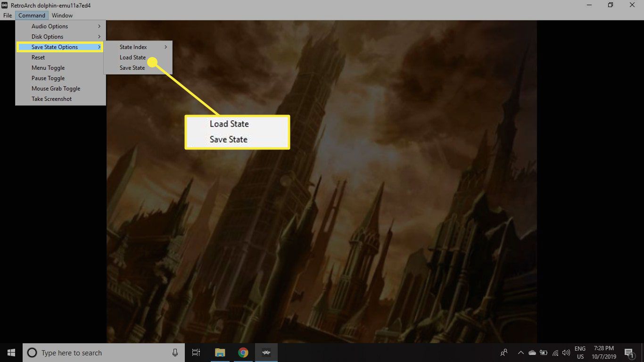Viewport: 644px width, 362px height.
Task: Select the Save State Options entry
Action: [x=60, y=47]
